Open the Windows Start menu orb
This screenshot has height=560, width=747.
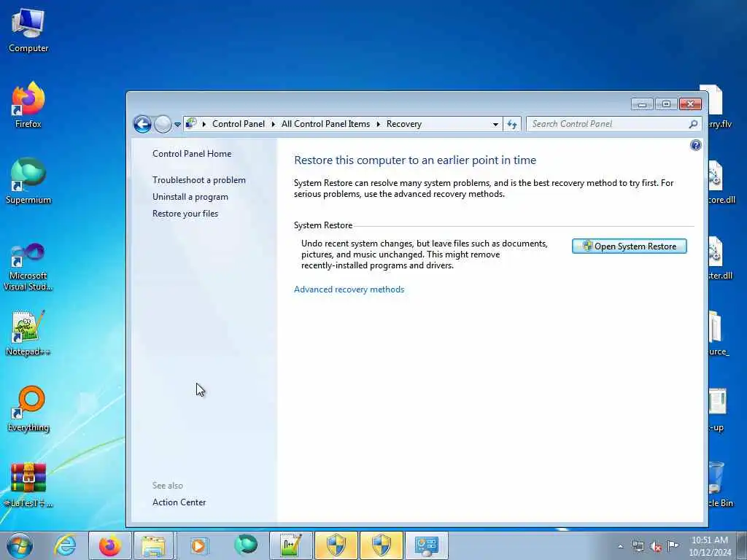coord(20,545)
